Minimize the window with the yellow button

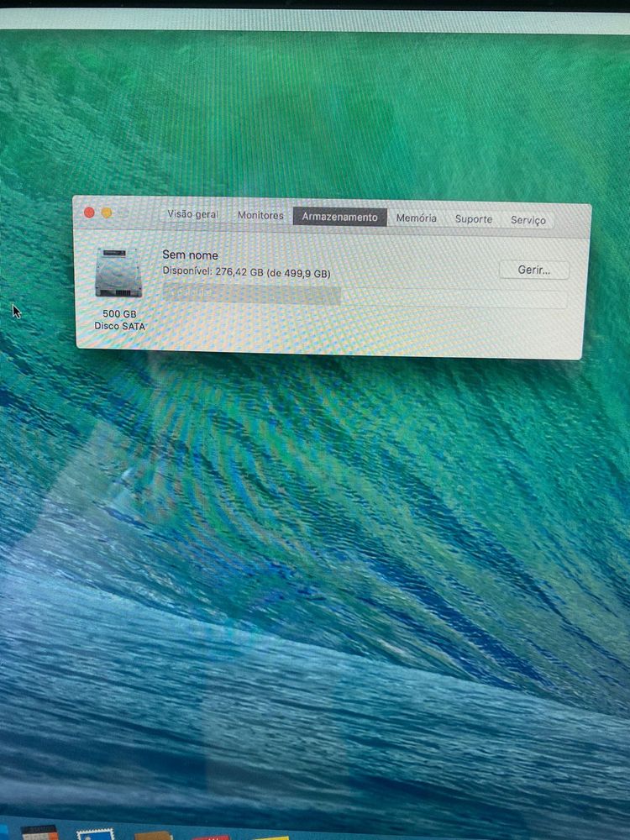pos(107,213)
